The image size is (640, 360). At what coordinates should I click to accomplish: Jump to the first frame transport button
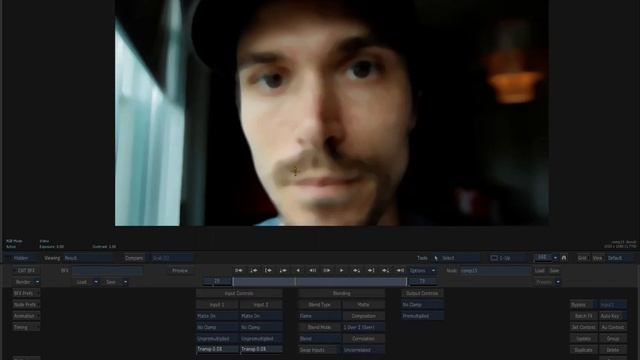pos(239,271)
